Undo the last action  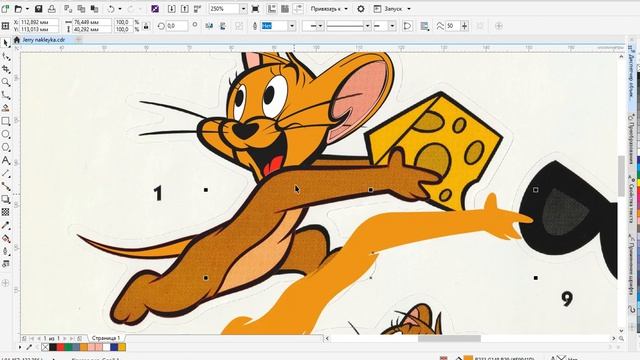click(111, 9)
